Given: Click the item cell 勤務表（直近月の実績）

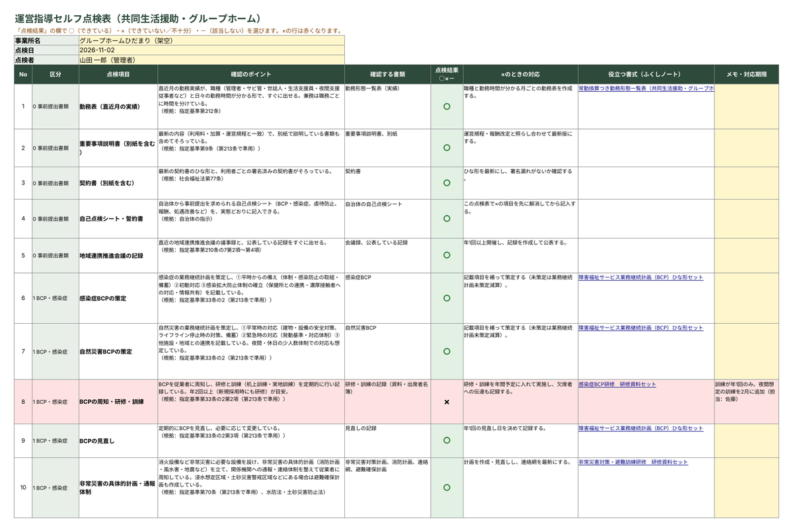Looking at the screenshot, I should 118,106.
